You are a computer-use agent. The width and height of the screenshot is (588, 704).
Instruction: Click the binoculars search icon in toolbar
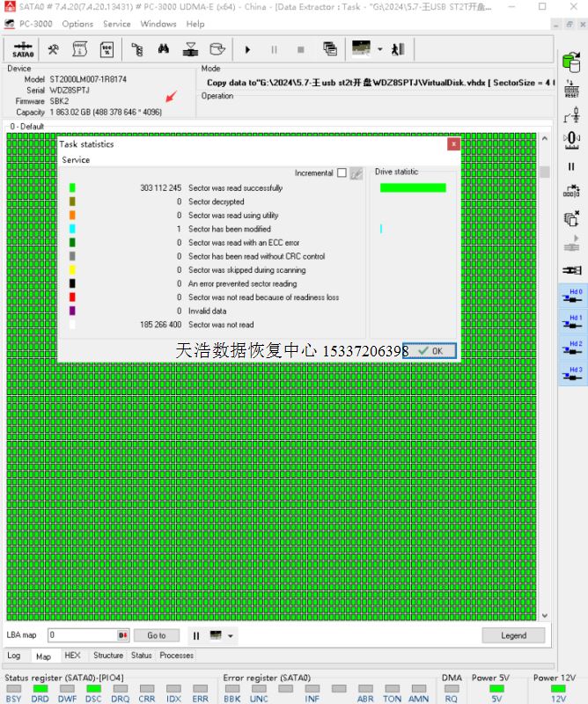point(164,49)
